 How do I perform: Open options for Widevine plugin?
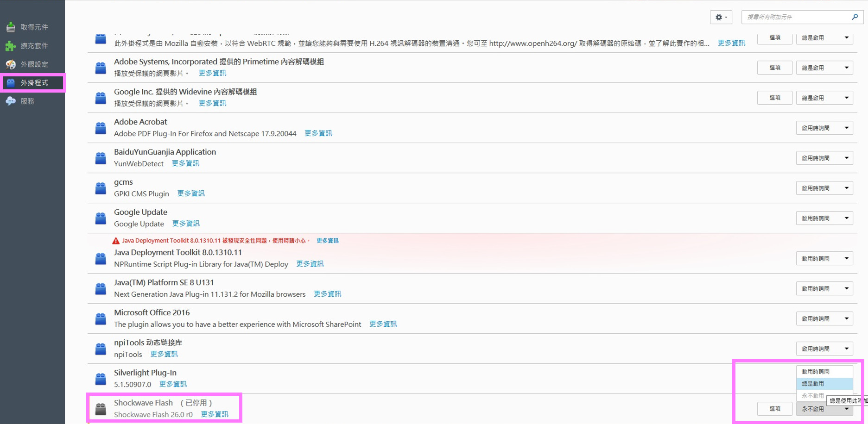point(775,98)
